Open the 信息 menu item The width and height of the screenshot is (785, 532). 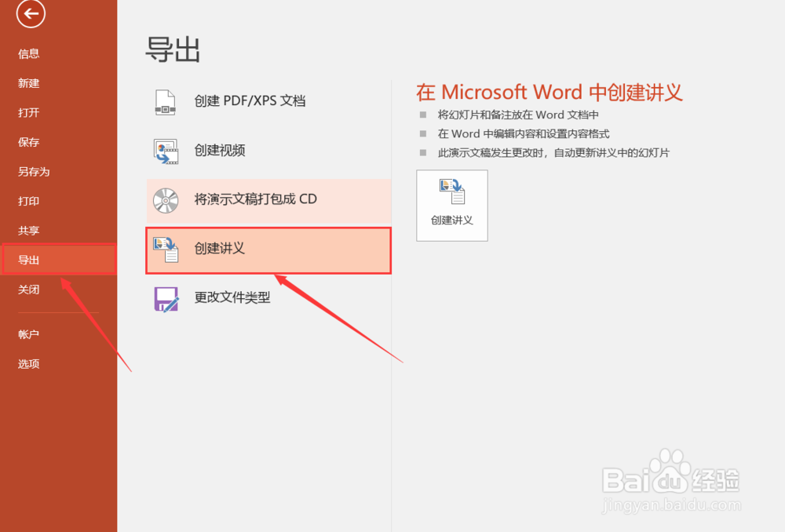28,53
